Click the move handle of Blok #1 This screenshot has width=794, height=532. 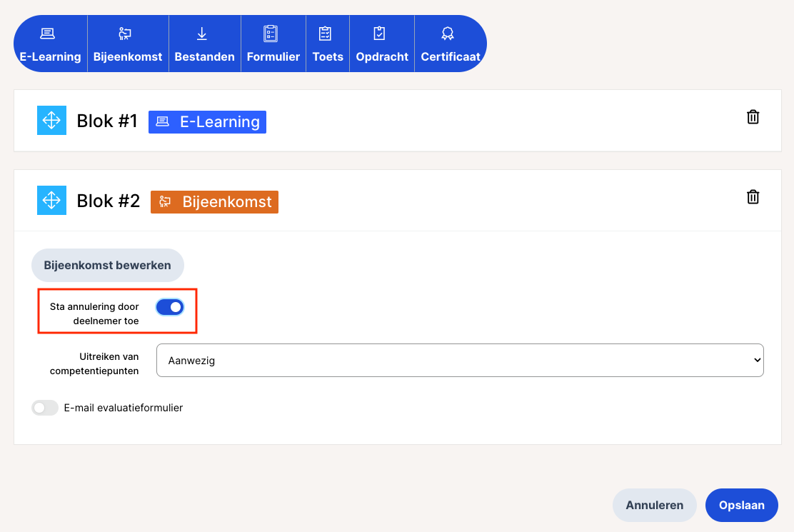[x=51, y=121]
